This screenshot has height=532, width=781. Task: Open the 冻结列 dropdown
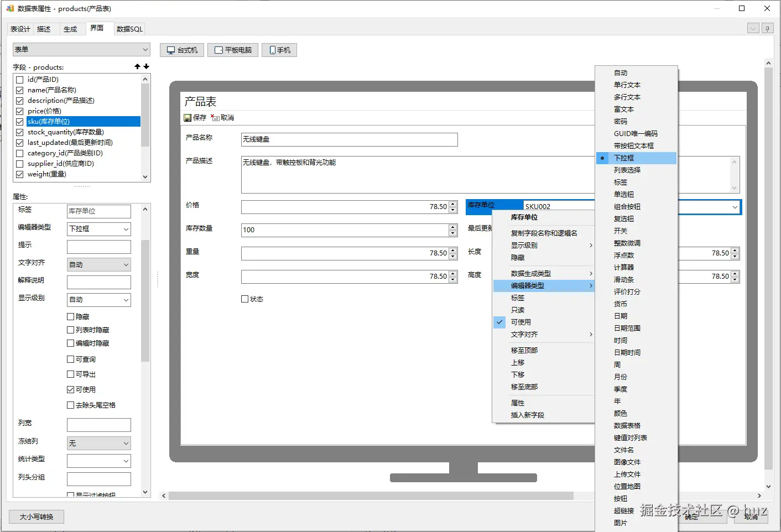pos(99,444)
